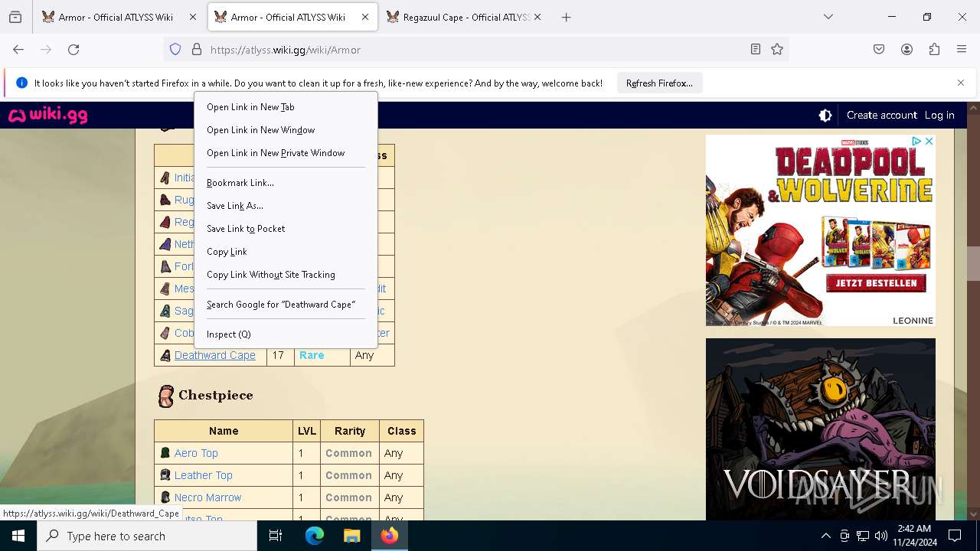Image resolution: width=980 pixels, height=551 pixels.
Task: Open extensions puzzle icon
Action: point(934,49)
